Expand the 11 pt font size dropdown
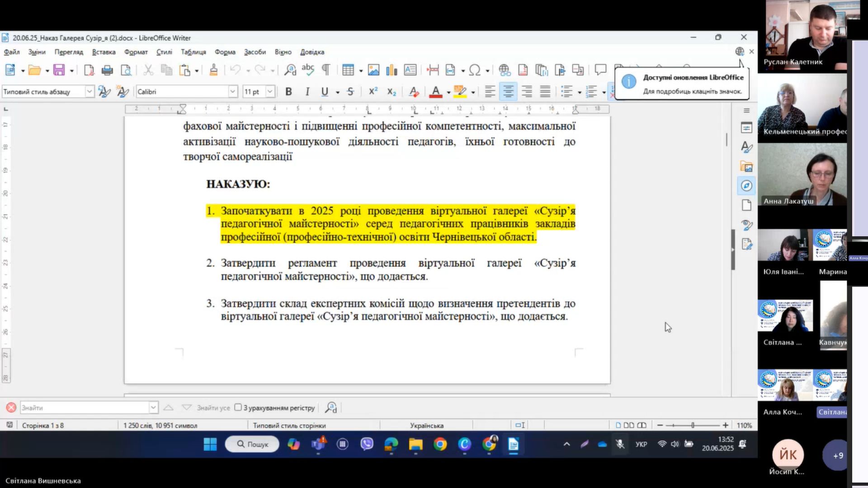Image resolution: width=868 pixels, height=488 pixels. pos(270,92)
